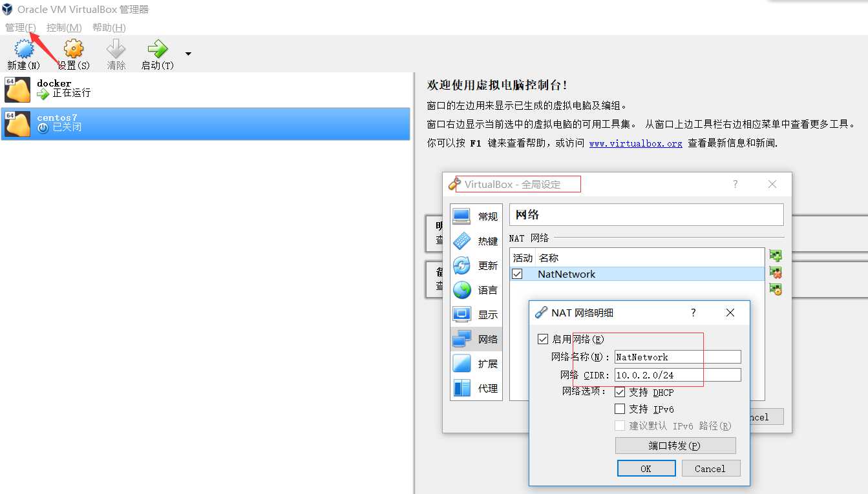Image resolution: width=868 pixels, height=494 pixels.
Task: Click the 网络 CIDR input field
Action: point(677,375)
